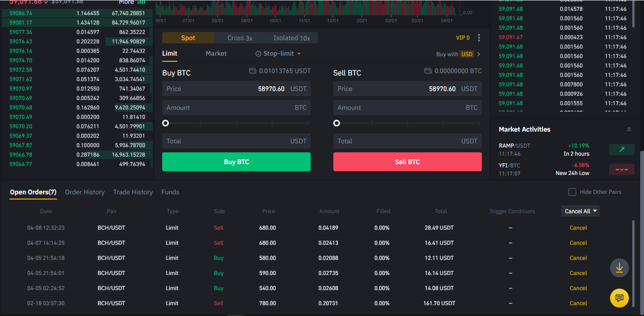This screenshot has height=316, width=644.
Task: Cancel the order dated 04-07 14:14:25
Action: coord(578,243)
